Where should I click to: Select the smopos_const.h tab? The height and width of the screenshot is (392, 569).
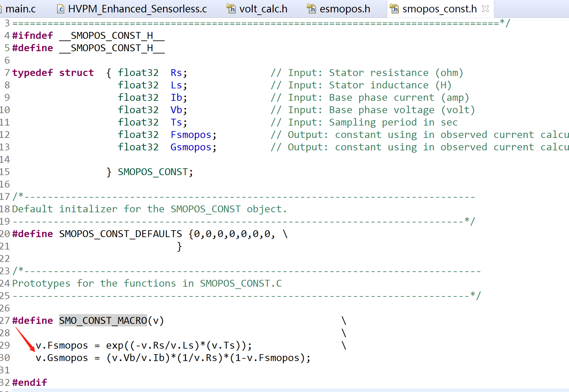click(x=440, y=9)
